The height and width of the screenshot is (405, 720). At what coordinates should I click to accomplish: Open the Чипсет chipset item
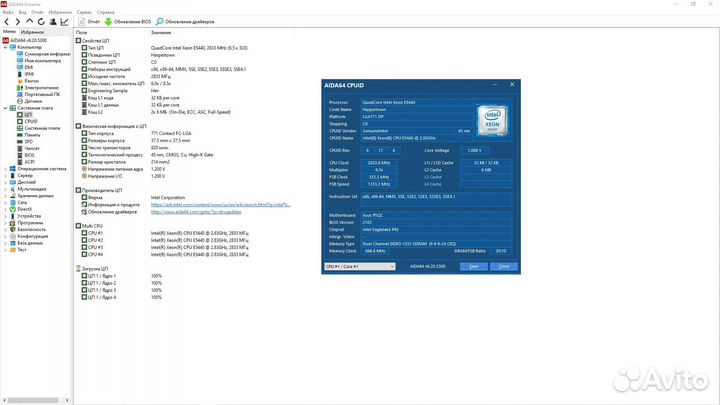tap(28, 148)
